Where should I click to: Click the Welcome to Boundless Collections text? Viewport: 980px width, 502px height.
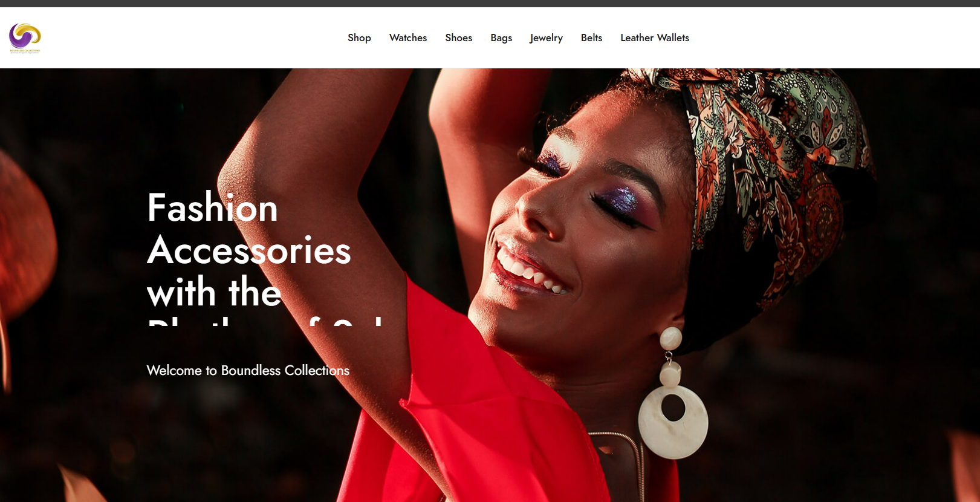click(248, 370)
